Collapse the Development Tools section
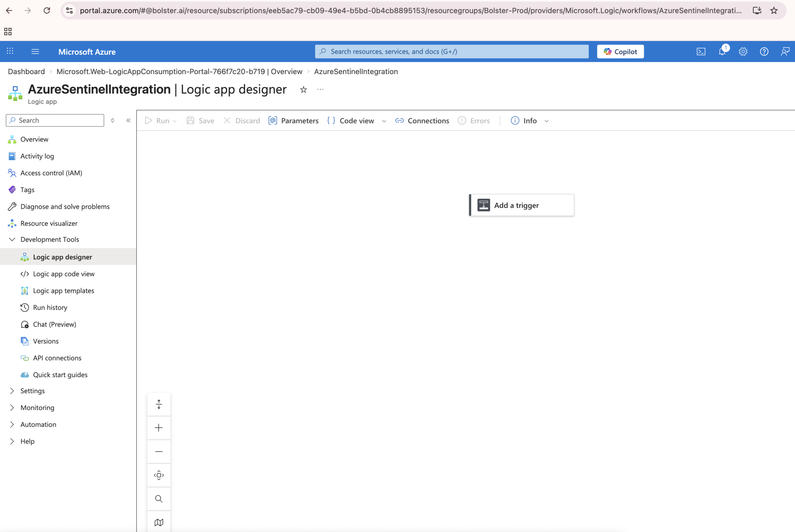 point(12,239)
